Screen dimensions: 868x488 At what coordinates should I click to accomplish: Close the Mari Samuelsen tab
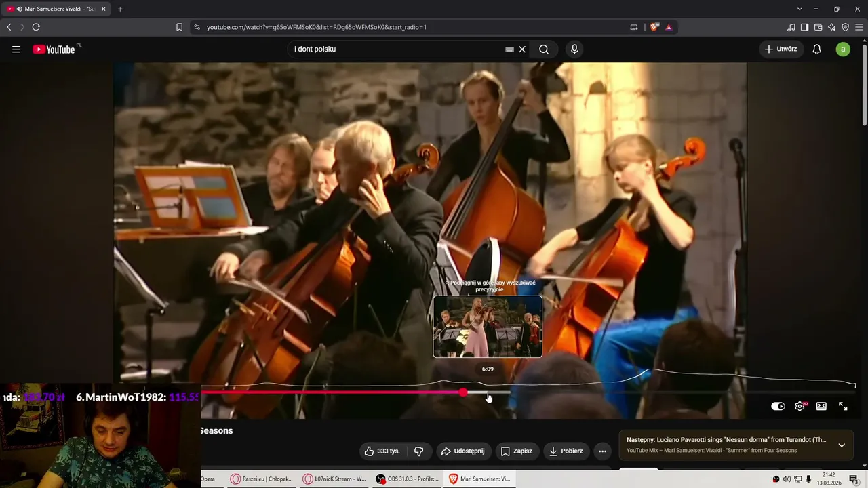pyautogui.click(x=104, y=9)
